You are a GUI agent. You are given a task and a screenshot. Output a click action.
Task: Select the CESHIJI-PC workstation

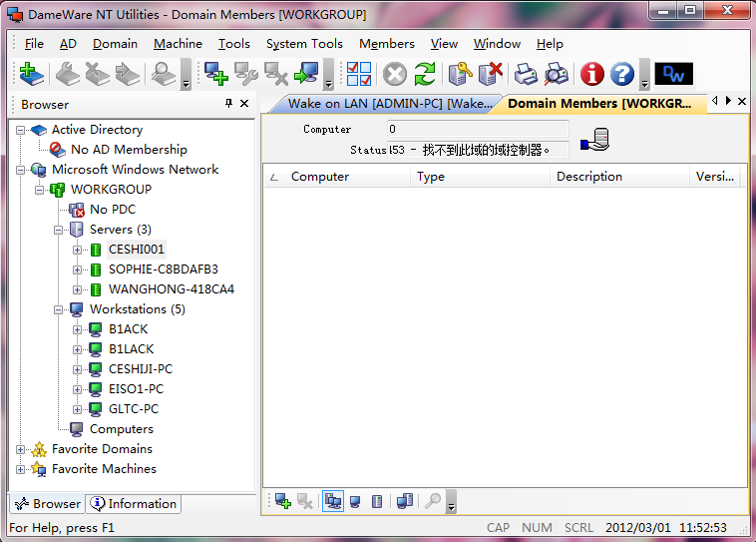click(141, 369)
